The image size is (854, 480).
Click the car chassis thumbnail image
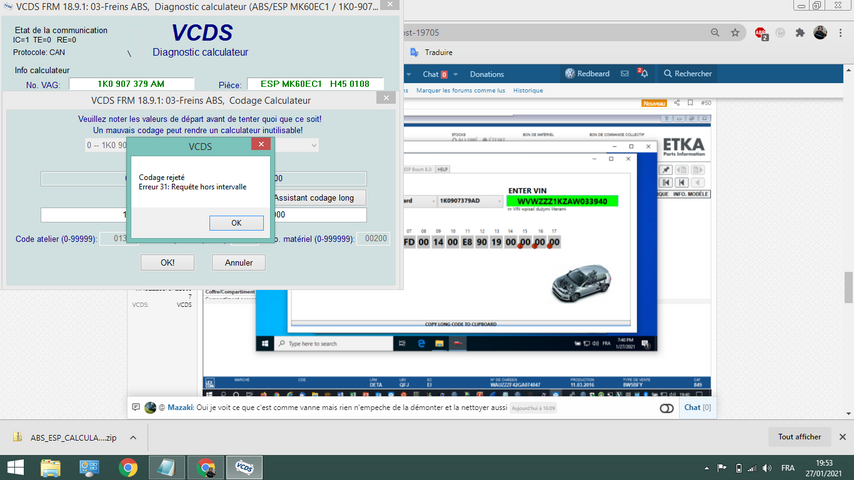582,283
